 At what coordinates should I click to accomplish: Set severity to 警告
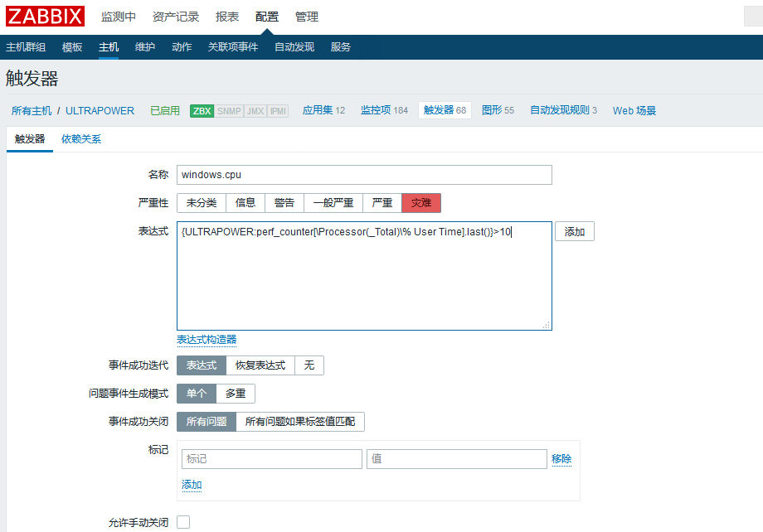tap(284, 203)
